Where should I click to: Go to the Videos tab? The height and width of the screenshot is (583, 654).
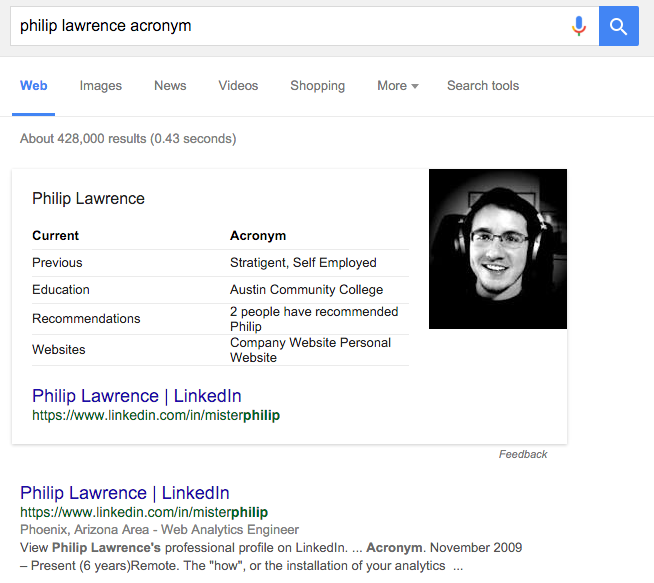(x=238, y=85)
